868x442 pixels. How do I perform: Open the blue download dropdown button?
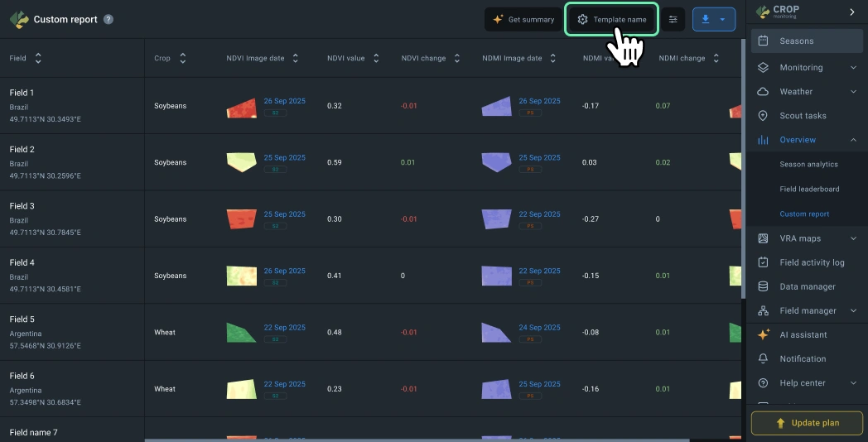click(x=713, y=19)
